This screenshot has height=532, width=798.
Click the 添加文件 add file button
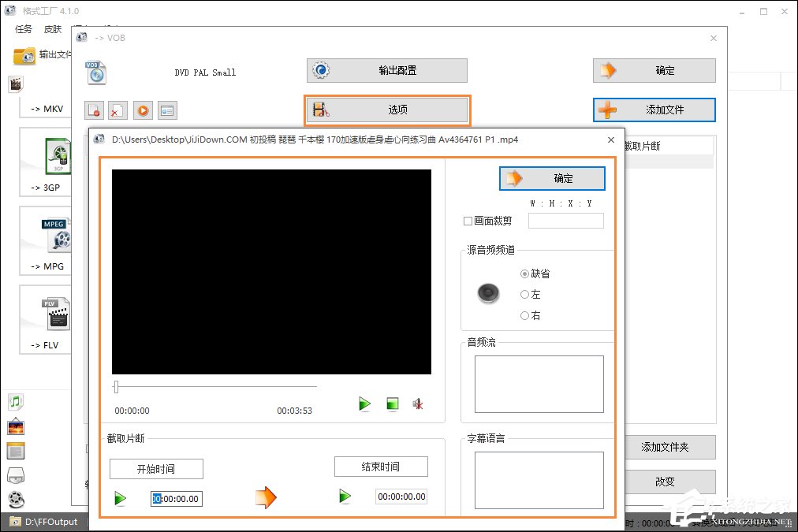pyautogui.click(x=654, y=110)
